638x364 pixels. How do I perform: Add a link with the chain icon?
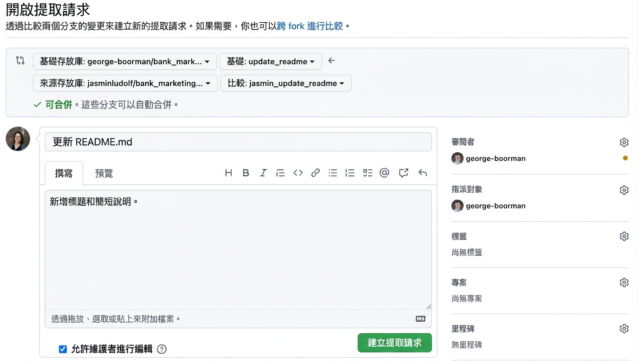point(316,173)
